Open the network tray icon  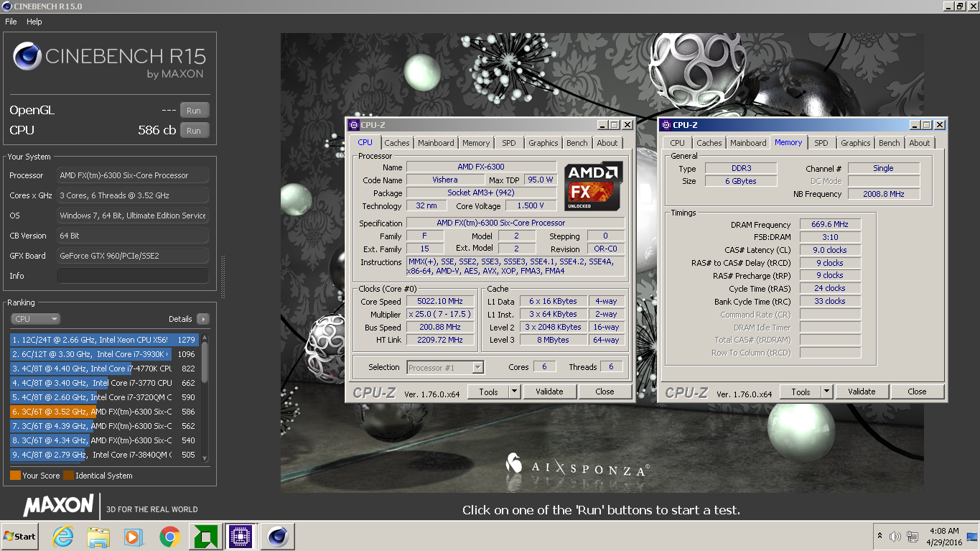[x=913, y=537]
